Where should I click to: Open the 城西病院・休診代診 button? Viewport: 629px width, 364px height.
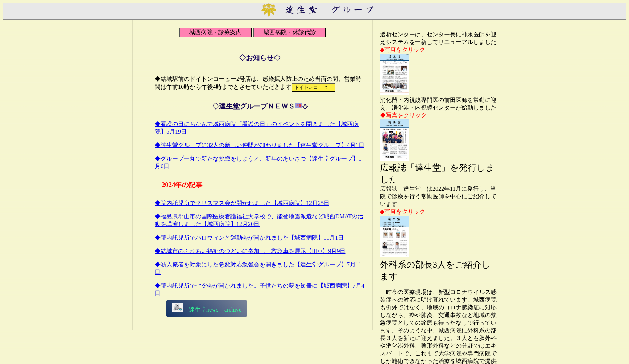(x=289, y=32)
